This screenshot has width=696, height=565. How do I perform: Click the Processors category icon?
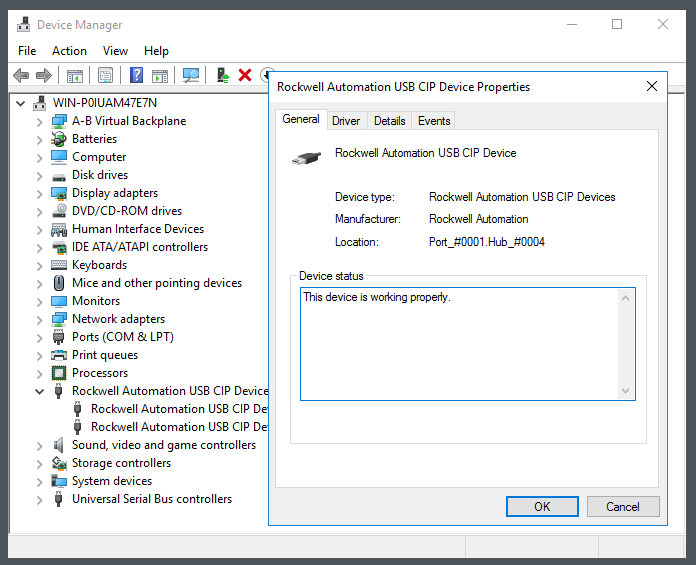coord(59,373)
